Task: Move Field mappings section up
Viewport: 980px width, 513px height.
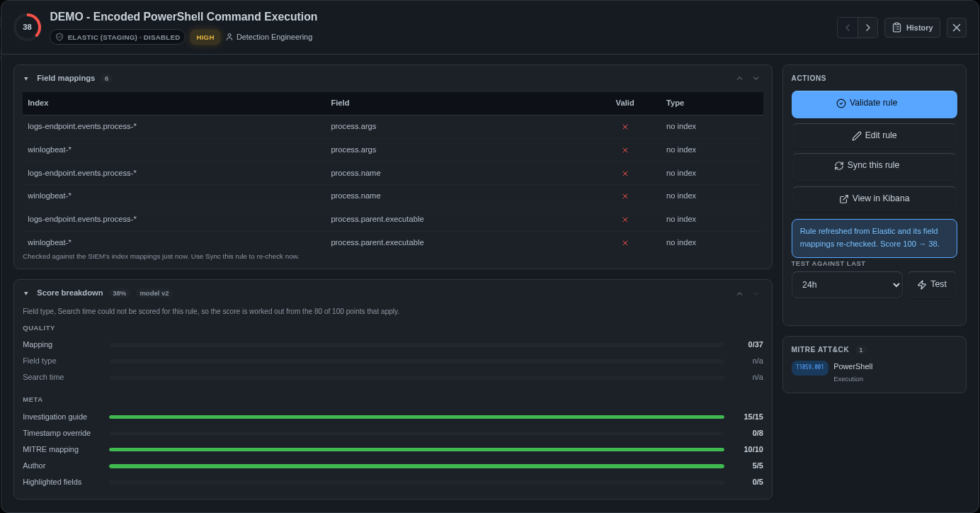Action: (739, 79)
